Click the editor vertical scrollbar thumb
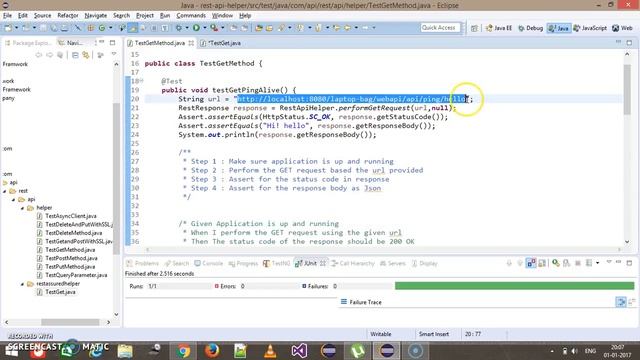The width and height of the screenshot is (640, 360). pyautogui.click(x=627, y=90)
